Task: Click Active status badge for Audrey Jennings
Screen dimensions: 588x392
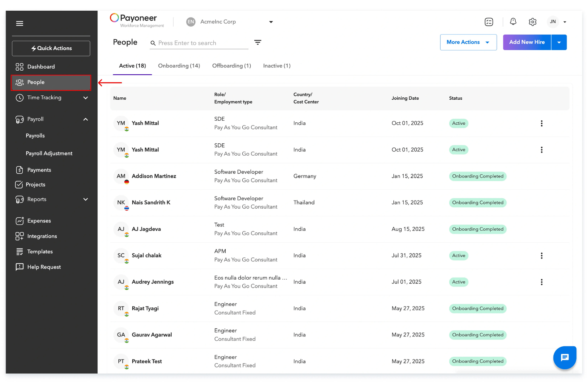Action: (x=458, y=282)
